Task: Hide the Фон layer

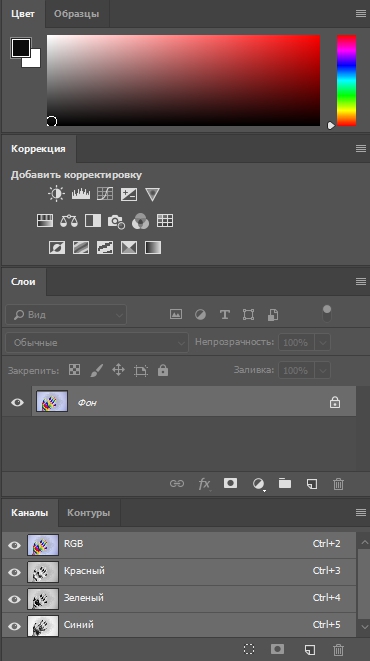Action: (x=17, y=402)
